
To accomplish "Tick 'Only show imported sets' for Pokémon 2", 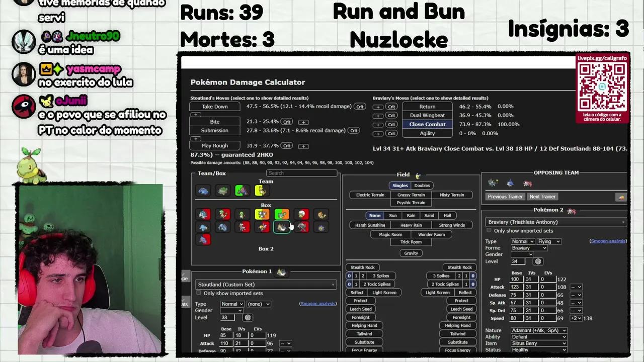I will pos(489,231).
